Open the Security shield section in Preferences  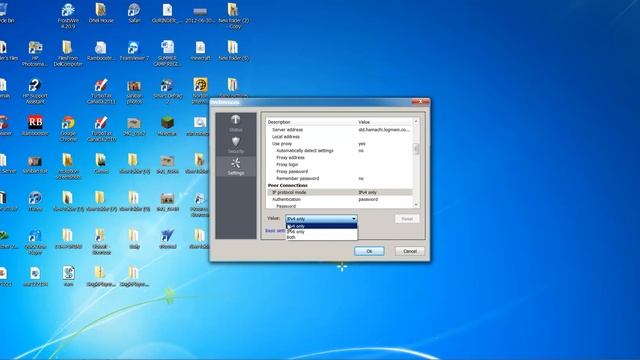click(x=236, y=145)
